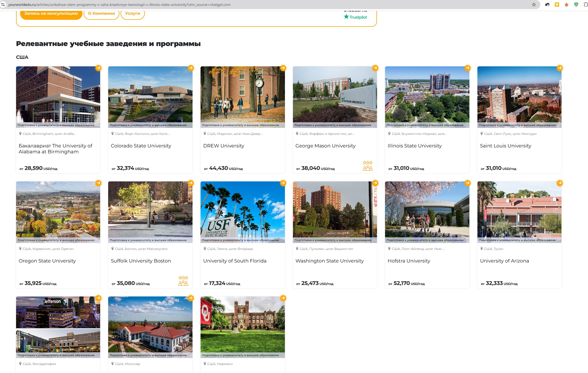
Task: Open the Trustpilot reviews logo
Action: (355, 17)
